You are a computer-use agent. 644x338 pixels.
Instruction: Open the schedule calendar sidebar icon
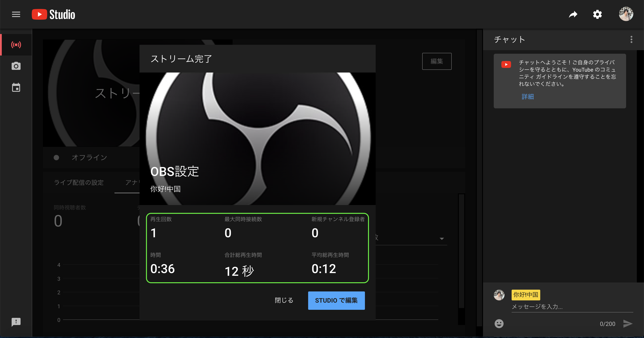[x=16, y=87]
